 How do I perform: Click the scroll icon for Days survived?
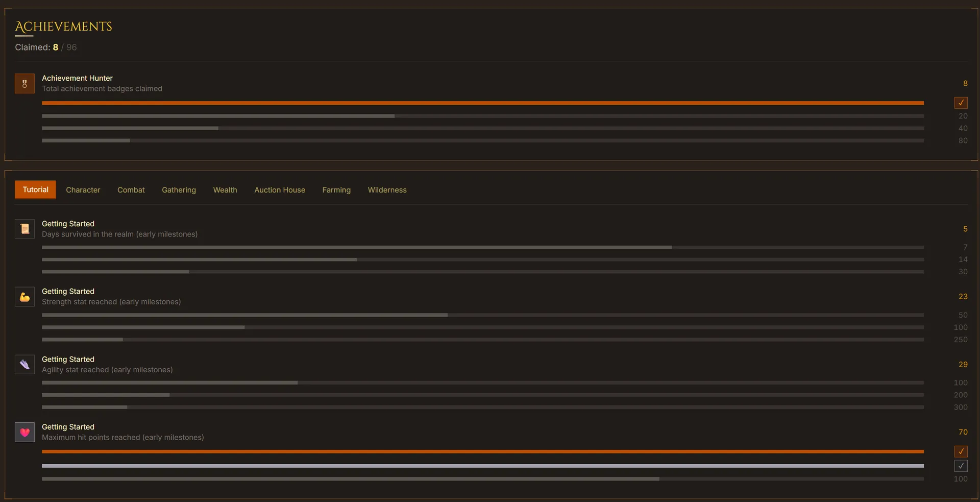[x=24, y=229]
